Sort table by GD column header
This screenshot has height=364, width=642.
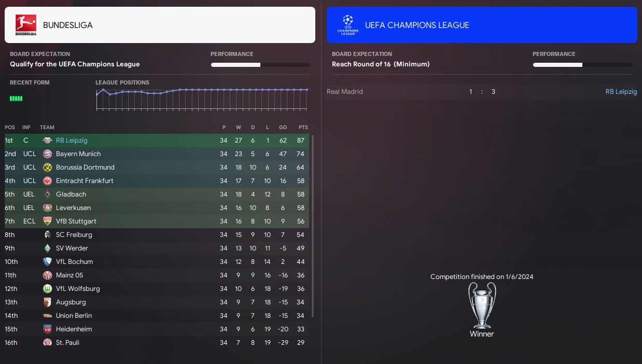[283, 128]
